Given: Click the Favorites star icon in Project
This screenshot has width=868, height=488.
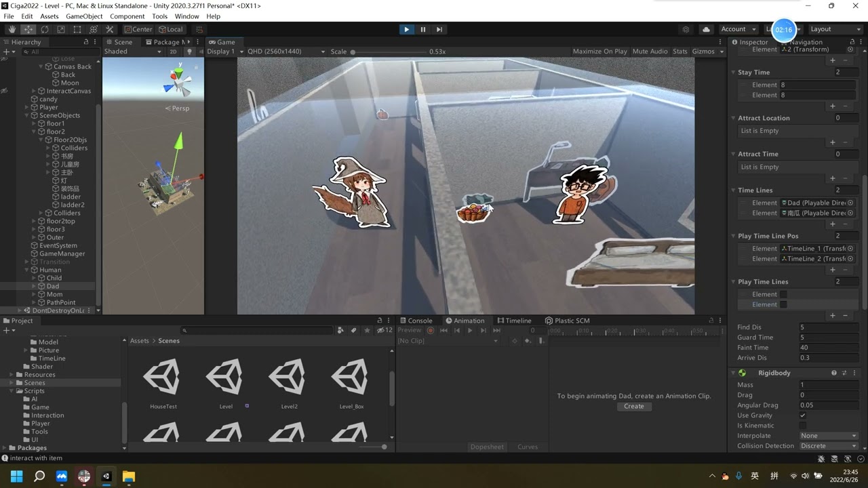Looking at the screenshot, I should pos(367,330).
